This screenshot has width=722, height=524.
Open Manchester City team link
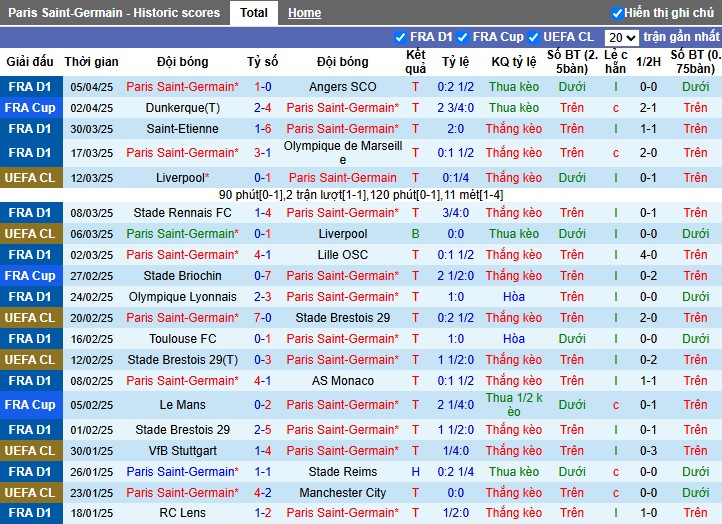click(343, 493)
